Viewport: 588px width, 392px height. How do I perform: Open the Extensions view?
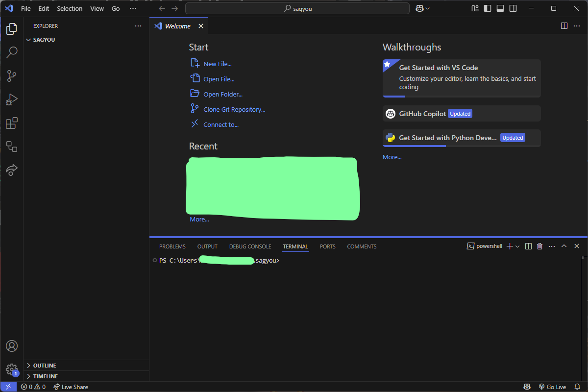pos(12,123)
